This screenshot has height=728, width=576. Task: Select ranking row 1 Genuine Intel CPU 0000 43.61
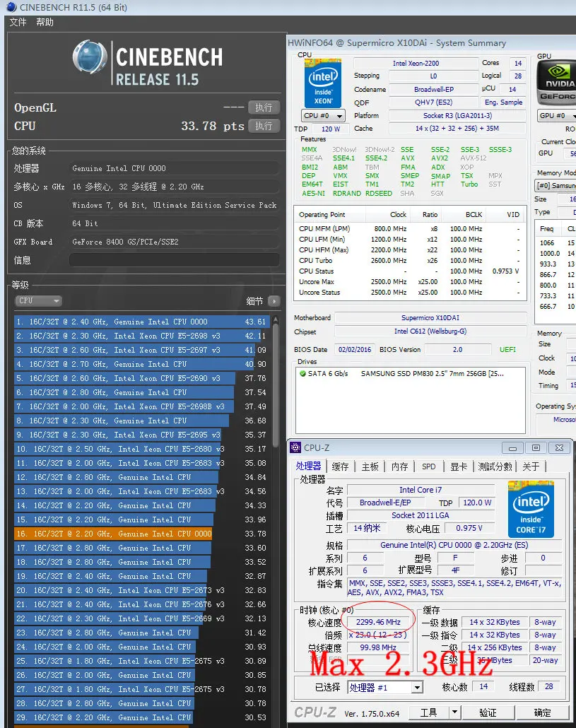click(142, 322)
